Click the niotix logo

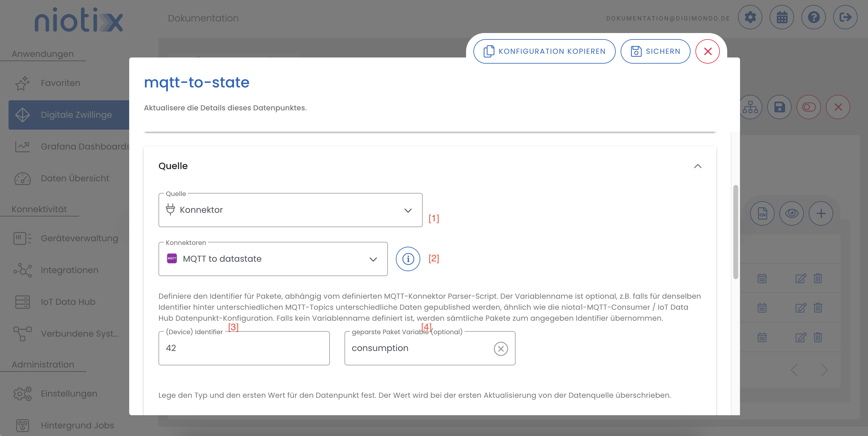[x=78, y=20]
